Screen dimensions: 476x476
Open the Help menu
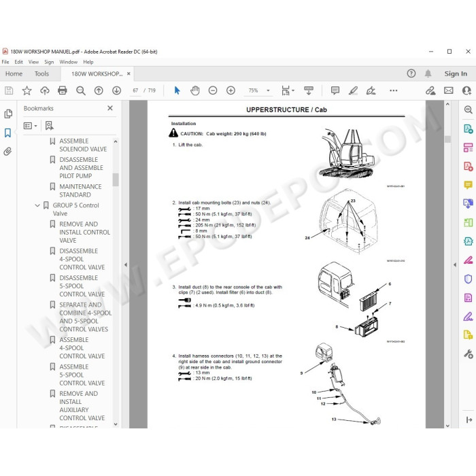pyautogui.click(x=88, y=62)
